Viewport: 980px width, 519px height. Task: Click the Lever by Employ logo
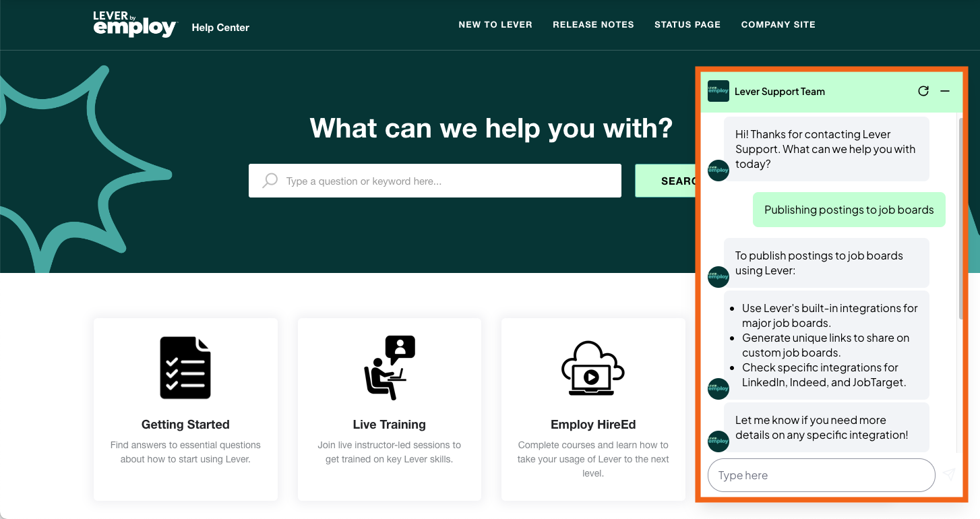[134, 24]
